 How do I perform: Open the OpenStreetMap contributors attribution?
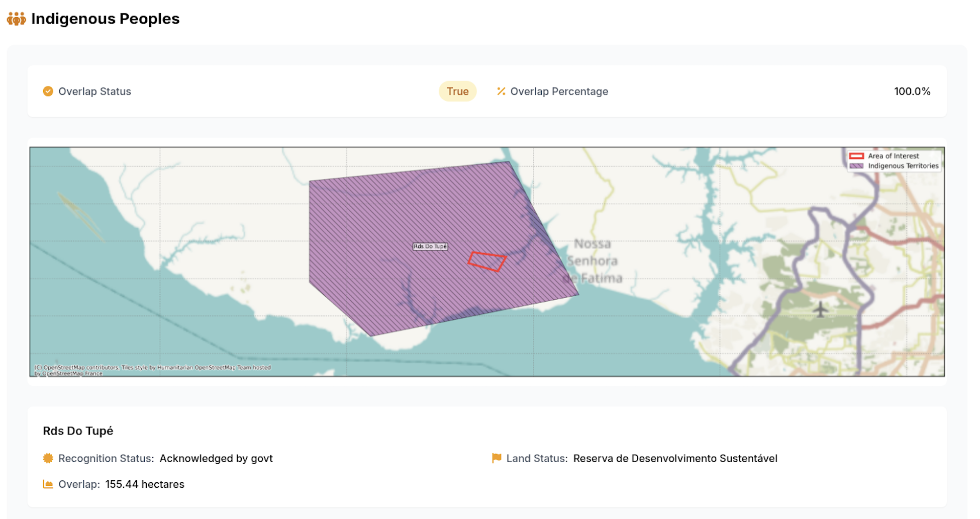(x=152, y=370)
